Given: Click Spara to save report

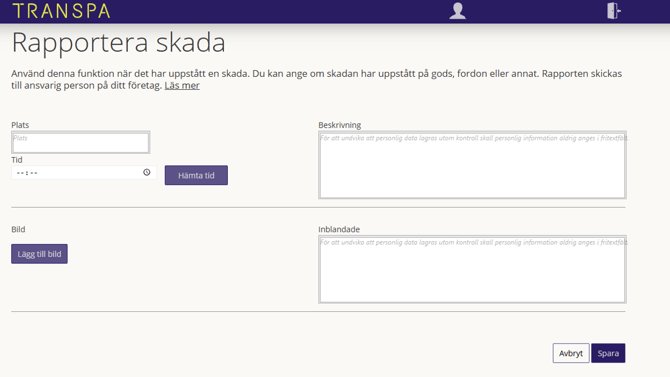Looking at the screenshot, I should [x=608, y=353].
